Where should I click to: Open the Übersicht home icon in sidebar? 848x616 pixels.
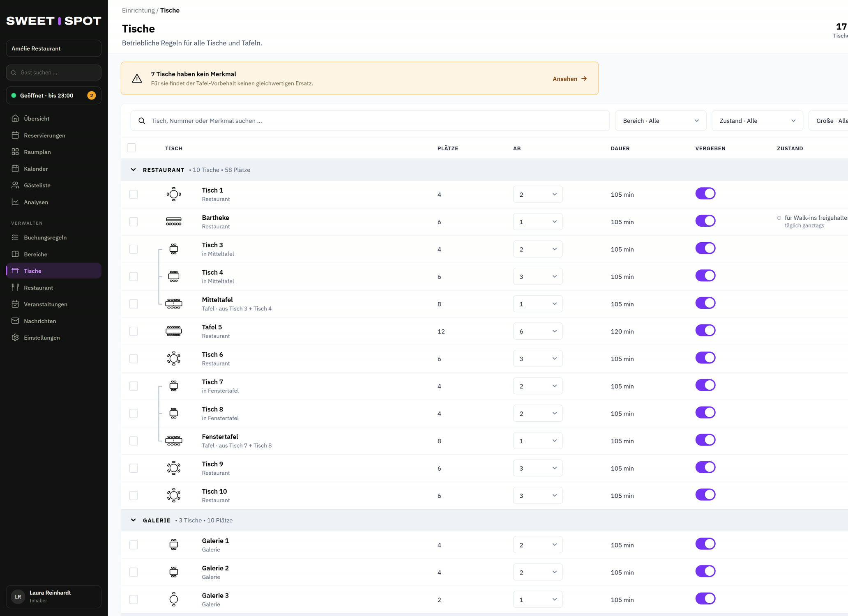[x=15, y=118]
